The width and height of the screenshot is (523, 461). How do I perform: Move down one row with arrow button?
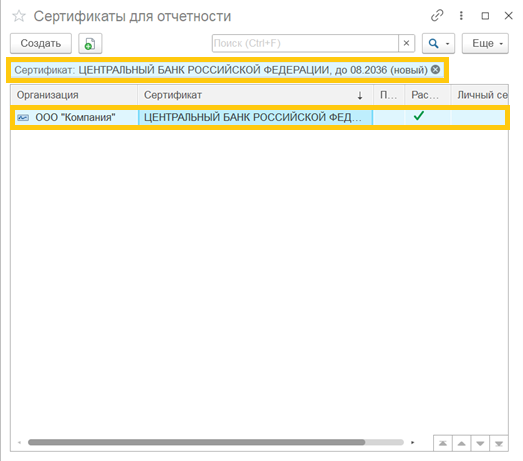pos(480,443)
